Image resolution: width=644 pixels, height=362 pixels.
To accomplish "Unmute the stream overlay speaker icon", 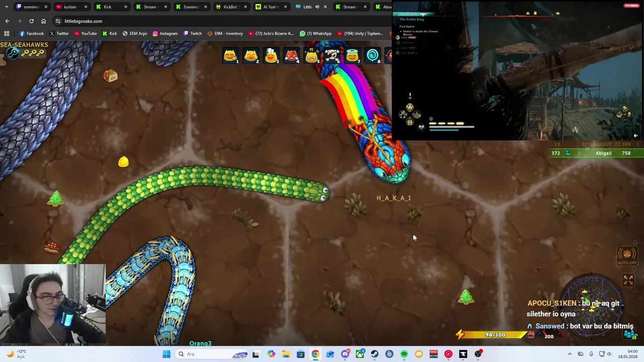I will [635, 135].
